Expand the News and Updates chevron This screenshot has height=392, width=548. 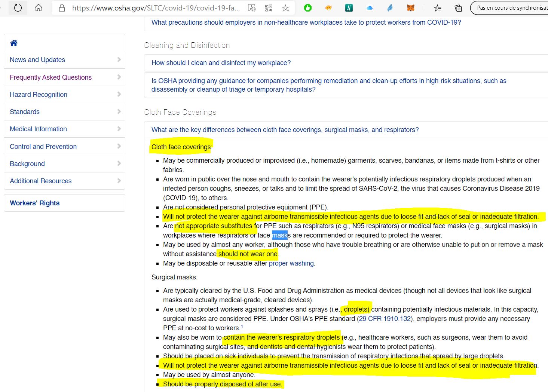pyautogui.click(x=119, y=59)
